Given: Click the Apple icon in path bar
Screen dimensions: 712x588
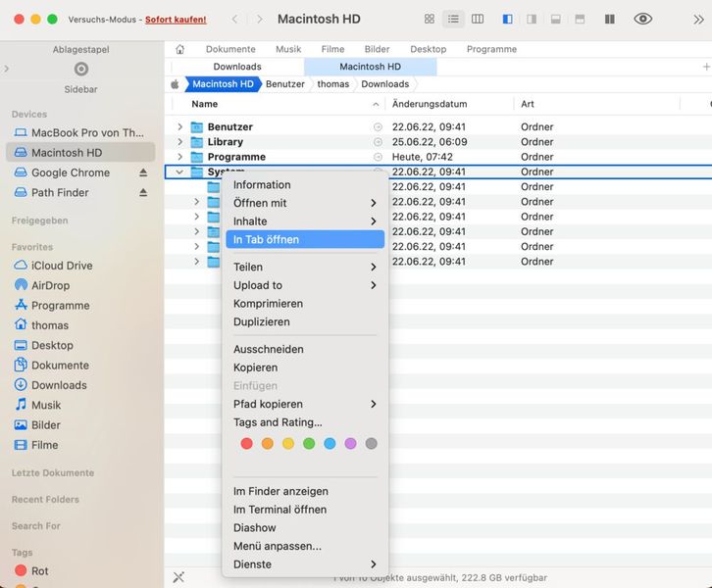Looking at the screenshot, I should (x=175, y=84).
